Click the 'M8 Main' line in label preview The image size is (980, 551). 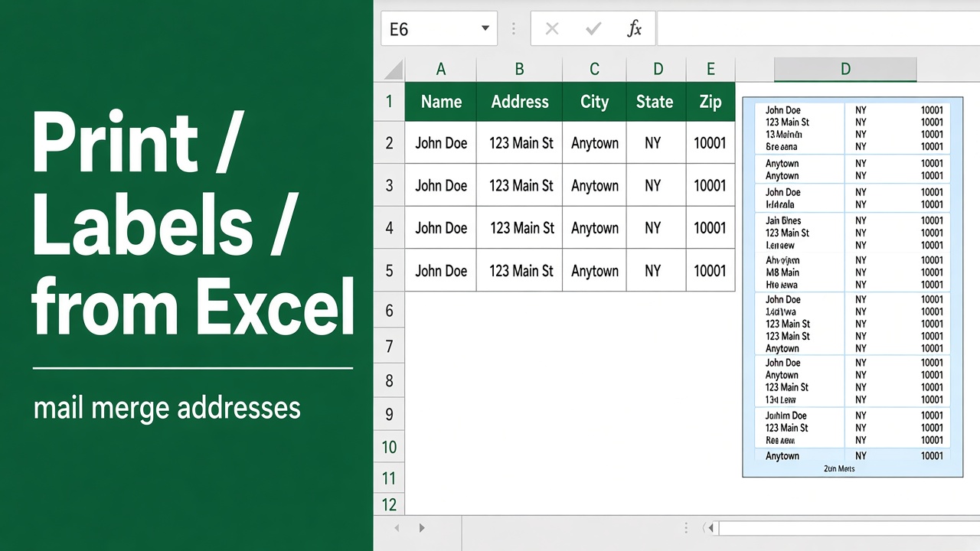point(782,272)
